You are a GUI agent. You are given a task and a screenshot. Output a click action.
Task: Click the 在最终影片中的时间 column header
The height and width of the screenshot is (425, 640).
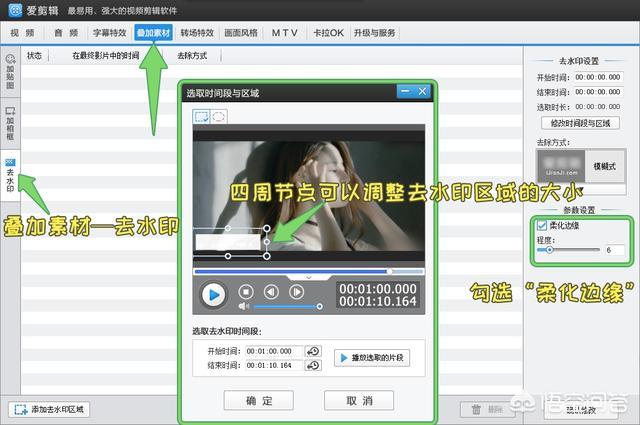(x=105, y=56)
